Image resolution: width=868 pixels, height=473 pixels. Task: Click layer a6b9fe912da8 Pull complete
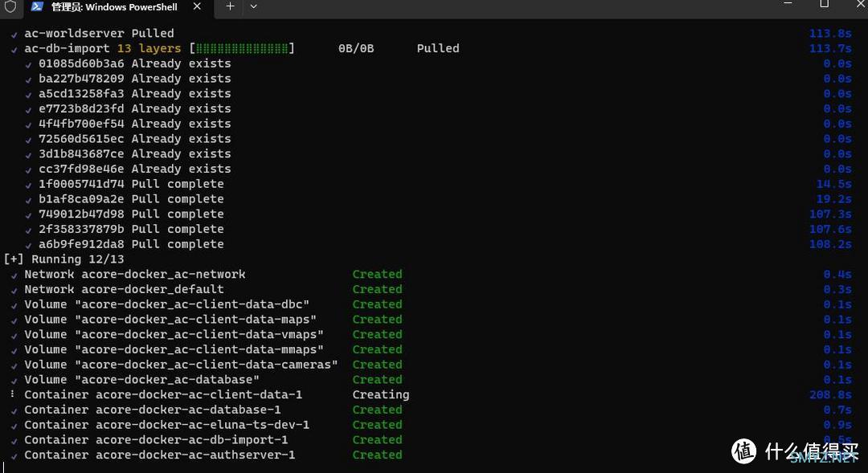(131, 244)
